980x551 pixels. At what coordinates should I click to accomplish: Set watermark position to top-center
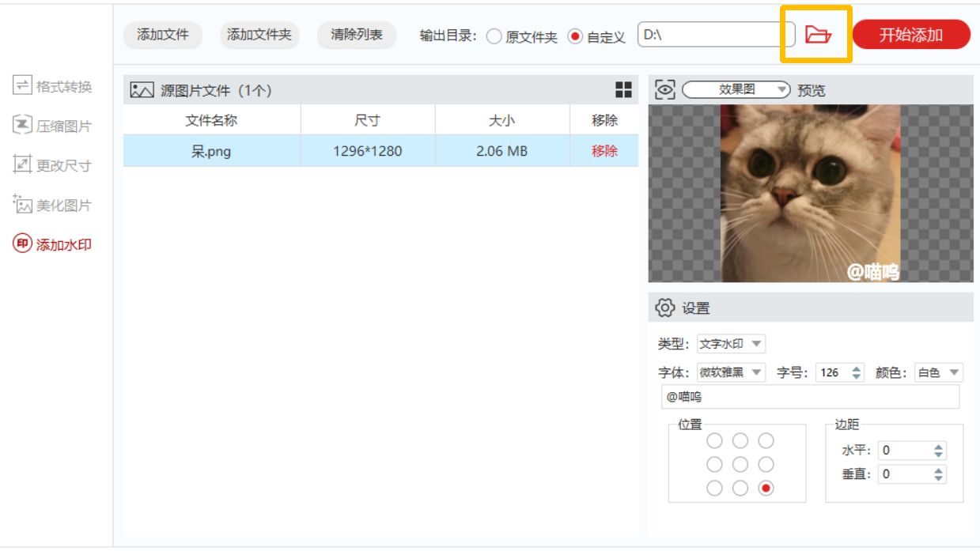(x=740, y=440)
